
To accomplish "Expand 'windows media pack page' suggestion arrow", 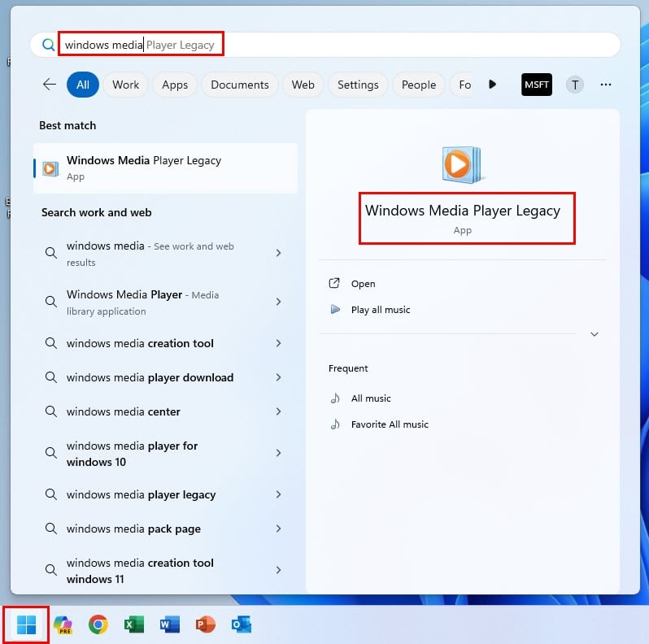I will 279,529.
